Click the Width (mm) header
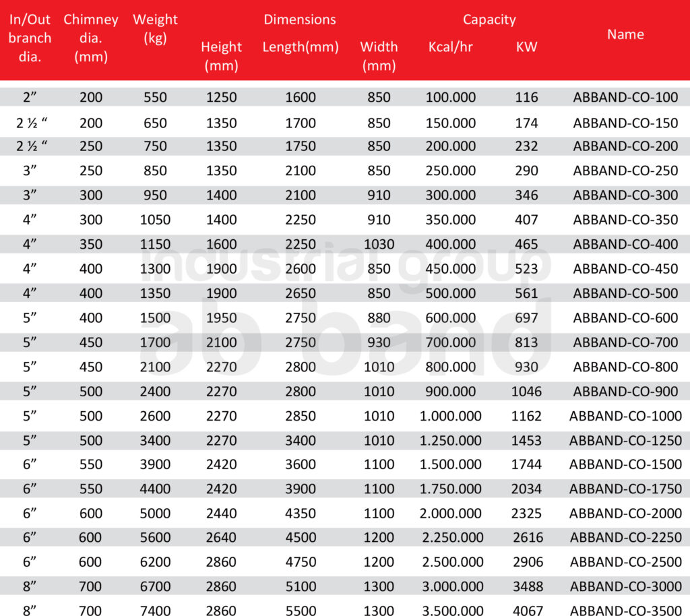The width and height of the screenshot is (690, 616). (x=379, y=56)
